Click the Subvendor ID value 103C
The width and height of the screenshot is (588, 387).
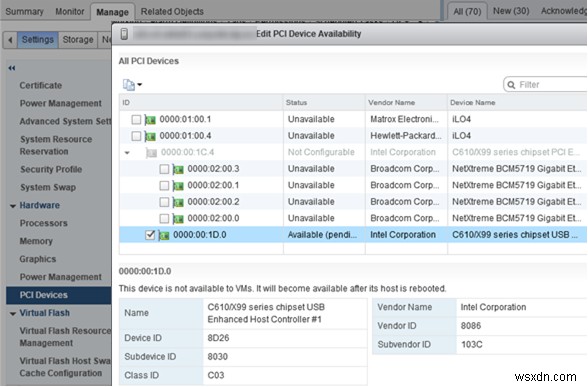[472, 345]
